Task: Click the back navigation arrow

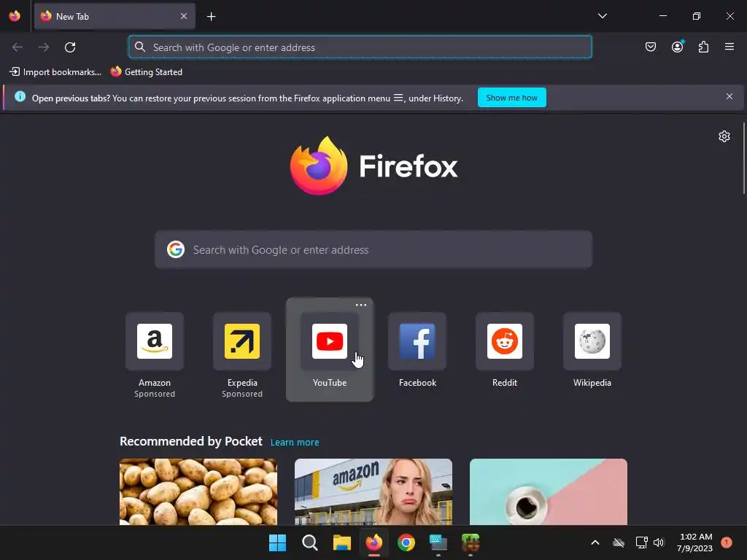Action: pos(18,47)
